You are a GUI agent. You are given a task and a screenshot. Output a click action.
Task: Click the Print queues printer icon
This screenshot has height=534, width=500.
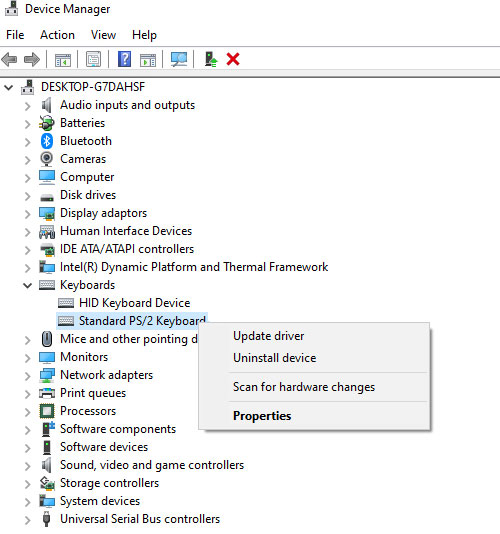[47, 393]
